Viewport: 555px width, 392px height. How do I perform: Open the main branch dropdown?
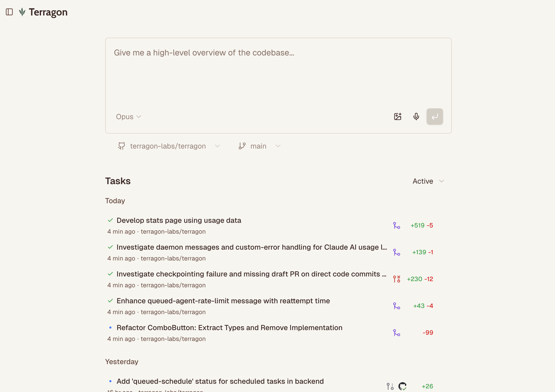(x=278, y=146)
